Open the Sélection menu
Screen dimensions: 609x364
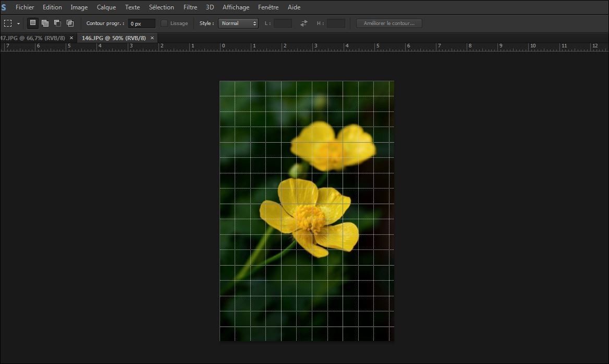pyautogui.click(x=162, y=7)
